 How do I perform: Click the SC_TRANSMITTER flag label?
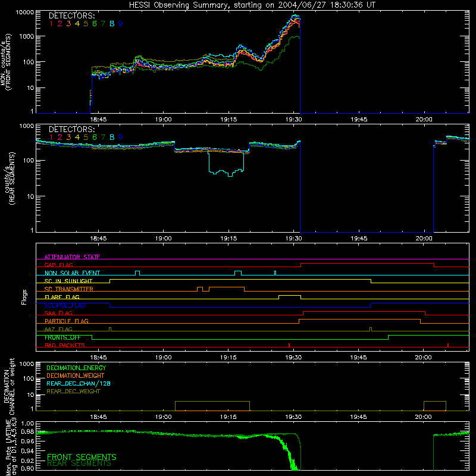point(69,289)
